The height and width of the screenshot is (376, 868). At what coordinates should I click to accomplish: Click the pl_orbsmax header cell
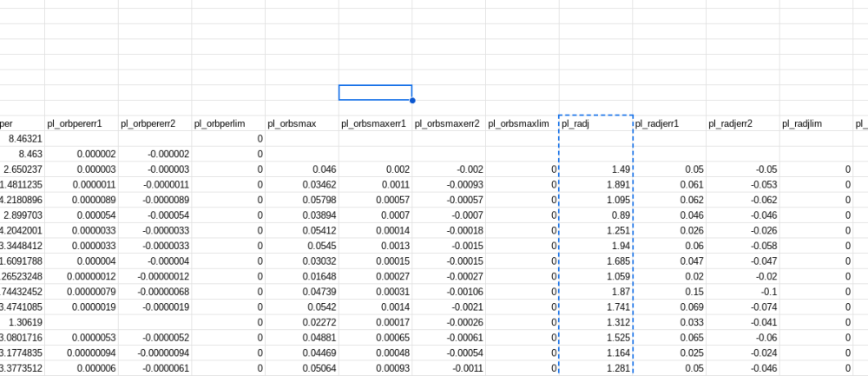(302, 123)
